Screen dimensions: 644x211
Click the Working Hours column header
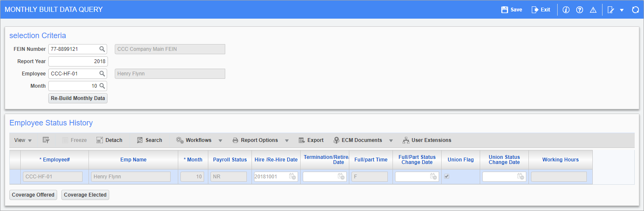pyautogui.click(x=561, y=160)
